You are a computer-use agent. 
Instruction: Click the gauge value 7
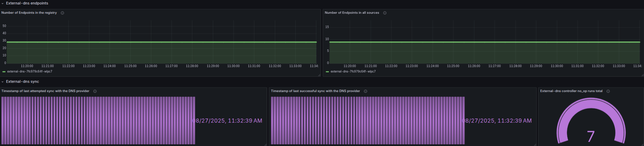click(x=591, y=136)
